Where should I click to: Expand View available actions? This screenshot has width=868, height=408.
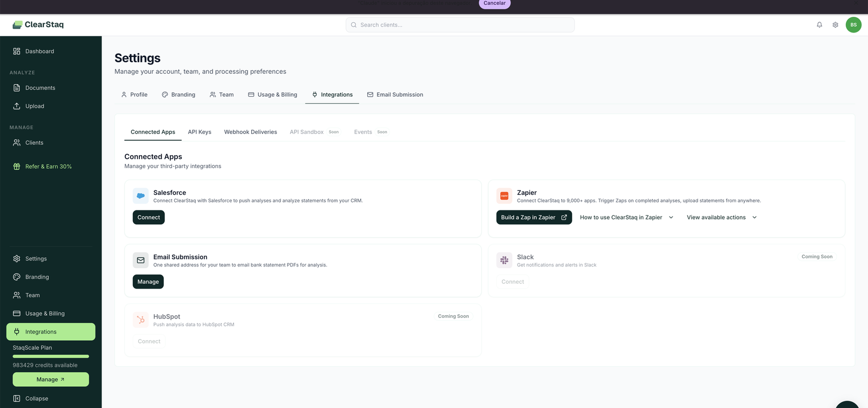[722, 217]
